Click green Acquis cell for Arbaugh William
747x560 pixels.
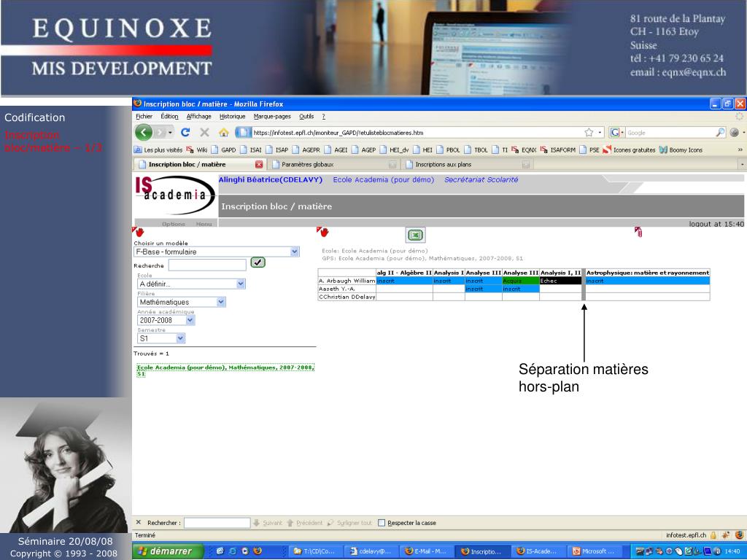tap(521, 281)
